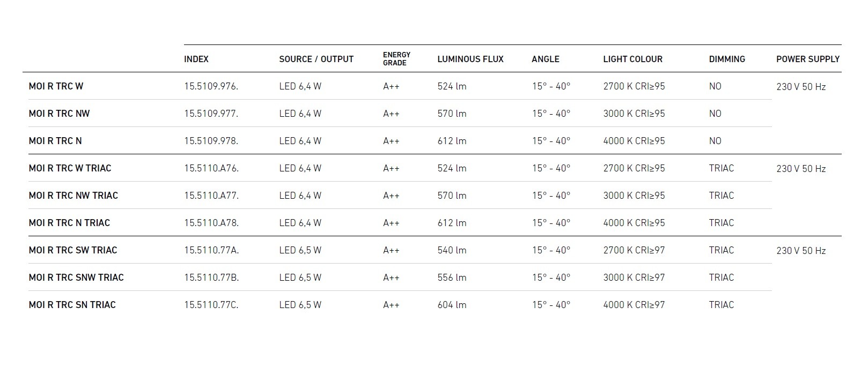Click the NO dimming value for MOI R TRC NW
Viewport: 868px width, 382px height.
[715, 114]
